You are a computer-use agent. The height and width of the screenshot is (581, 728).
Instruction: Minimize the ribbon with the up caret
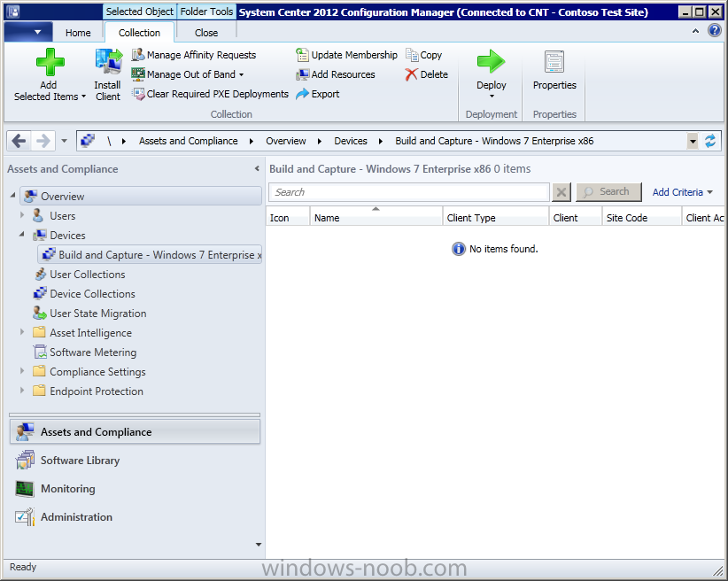pyautogui.click(x=695, y=31)
